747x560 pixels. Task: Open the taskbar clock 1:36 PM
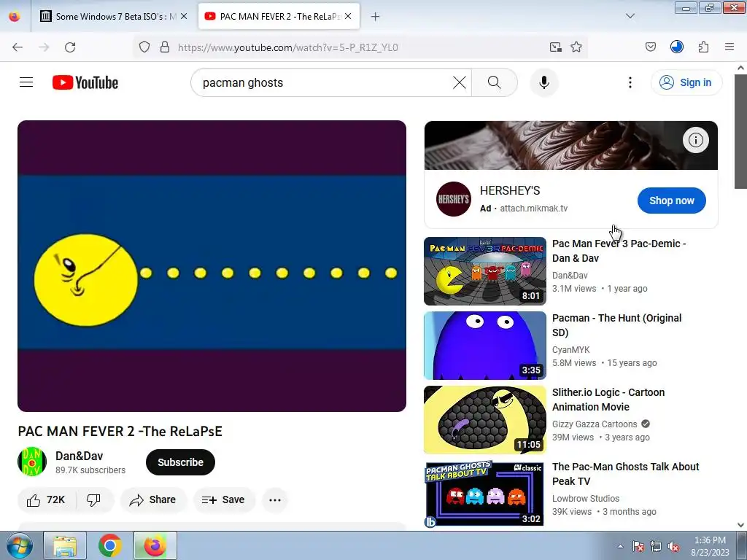[710, 546]
